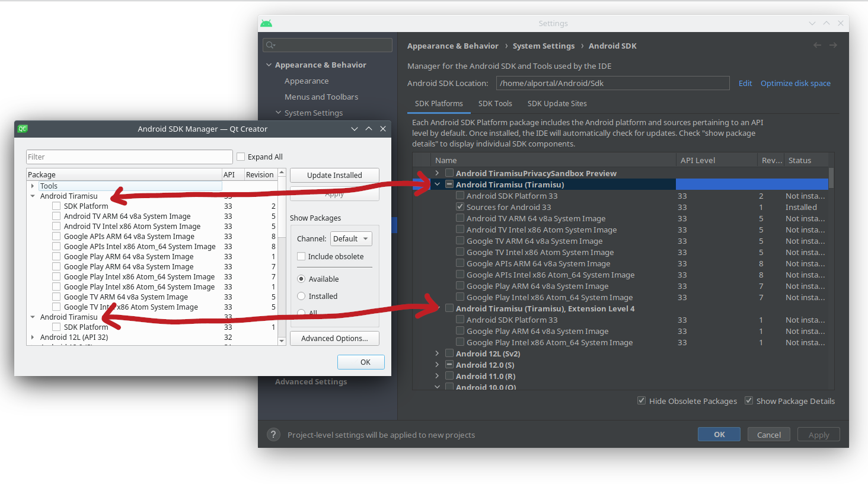
Task: Go forward using the Settings forward arrow
Action: pyautogui.click(x=833, y=46)
